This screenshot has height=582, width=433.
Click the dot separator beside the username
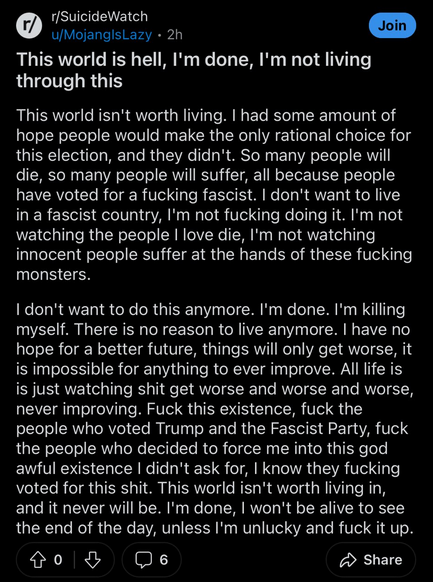(x=159, y=35)
